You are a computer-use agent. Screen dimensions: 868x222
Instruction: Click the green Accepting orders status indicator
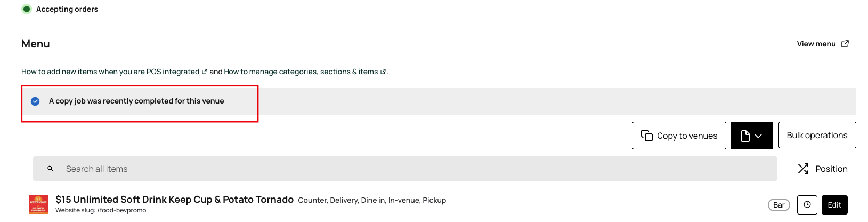tap(27, 9)
